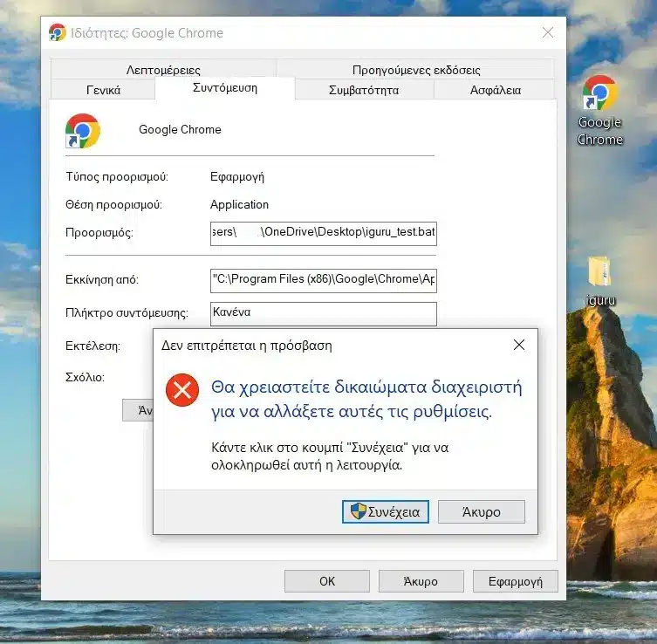Click the red error icon in access denied dialog
Screen dimensions: 657x644
click(182, 390)
